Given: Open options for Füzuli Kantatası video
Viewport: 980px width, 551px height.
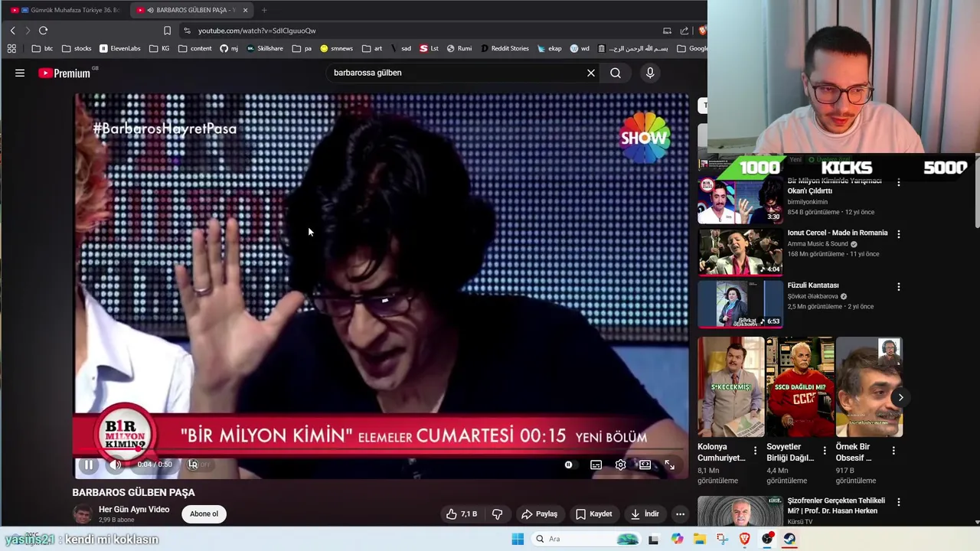Looking at the screenshot, I should (899, 286).
